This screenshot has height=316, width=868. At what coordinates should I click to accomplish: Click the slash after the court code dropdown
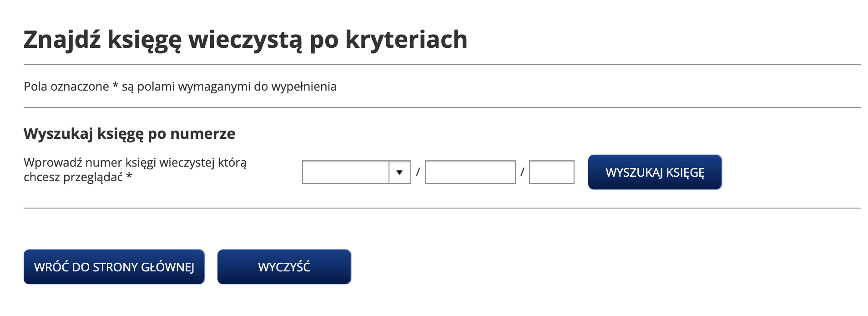coord(418,173)
